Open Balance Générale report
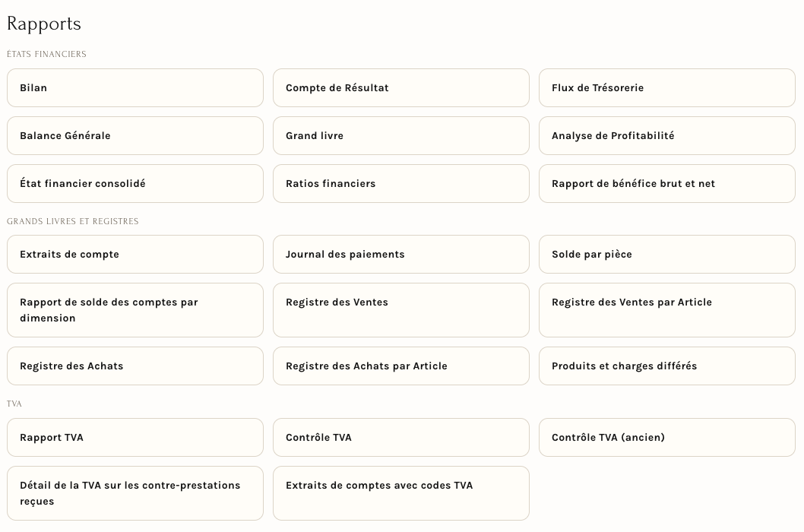The width and height of the screenshot is (804, 532). (x=135, y=135)
